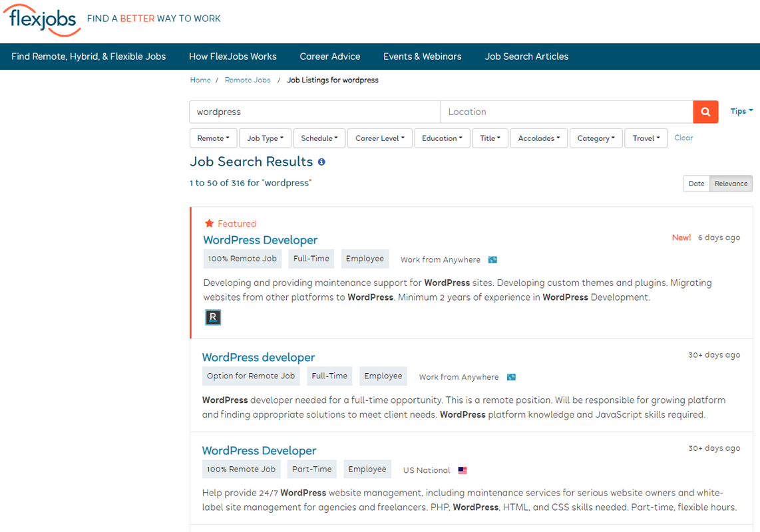The width and height of the screenshot is (760, 532).
Task: Click the Option for Remote Job tag
Action: [x=251, y=376]
